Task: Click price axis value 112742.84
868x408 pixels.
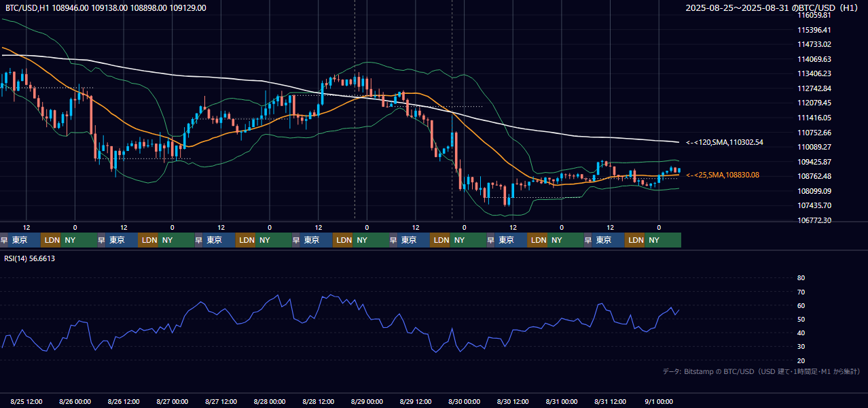Action: (814, 88)
